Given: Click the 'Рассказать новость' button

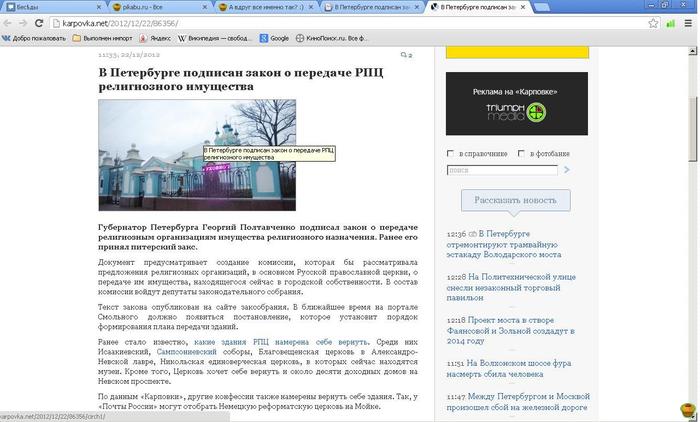Looking at the screenshot, I should pos(516,200).
